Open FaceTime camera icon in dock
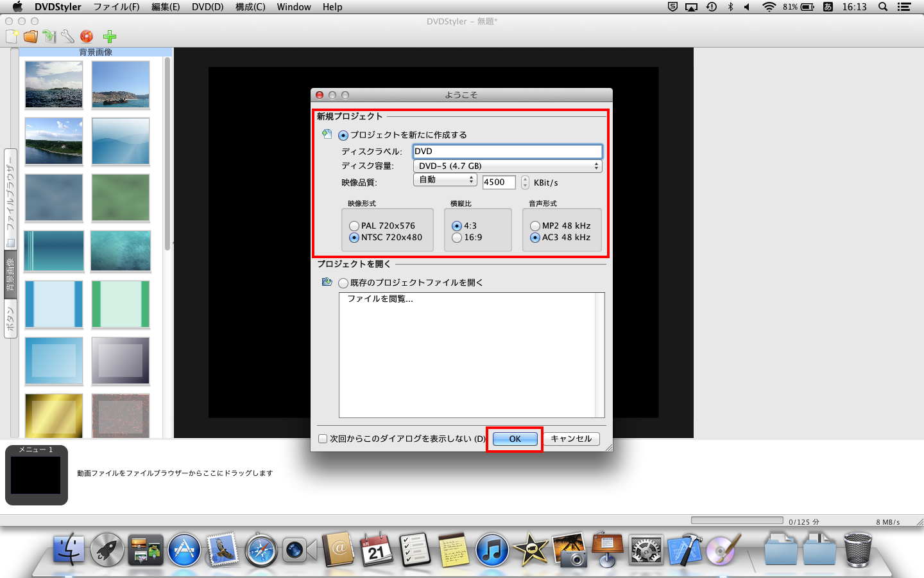This screenshot has height=578, width=924. click(x=300, y=550)
